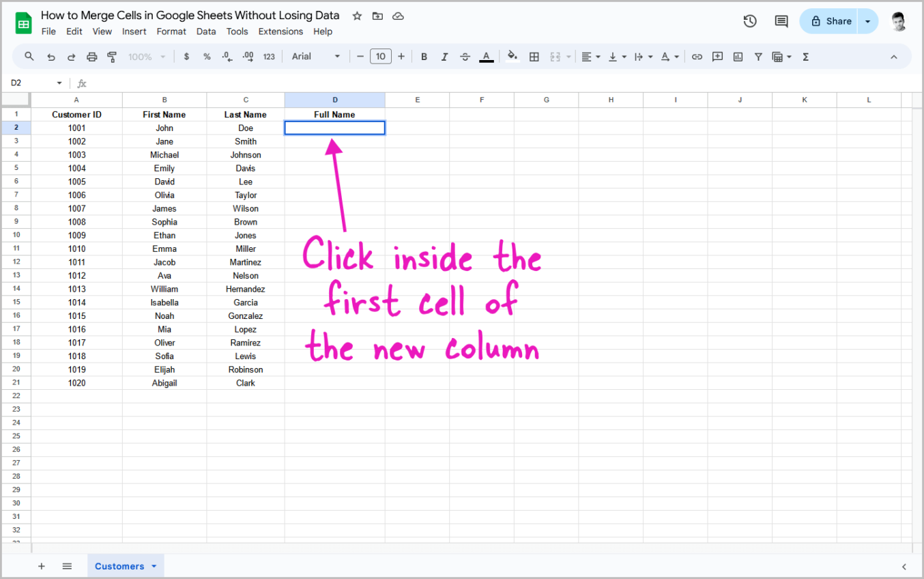Screen dimensions: 924x579
Task: Click the Redo arrow icon
Action: (x=71, y=57)
